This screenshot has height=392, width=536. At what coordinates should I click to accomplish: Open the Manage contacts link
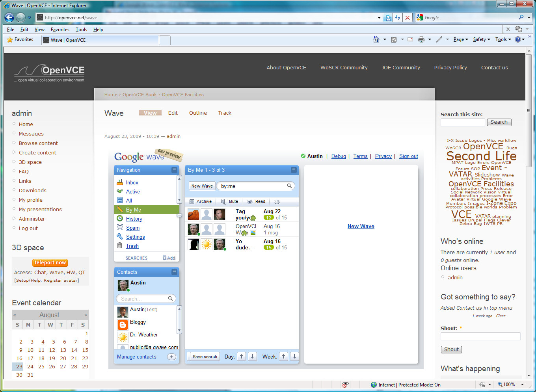pyautogui.click(x=137, y=357)
